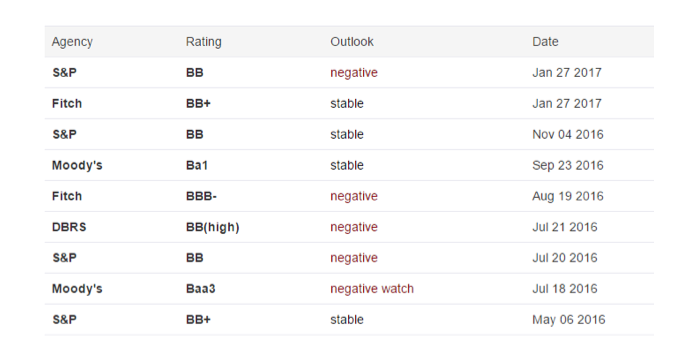The image size is (682, 364).
Task: Select the Moody's Baa3 rating cell
Action: 201,289
